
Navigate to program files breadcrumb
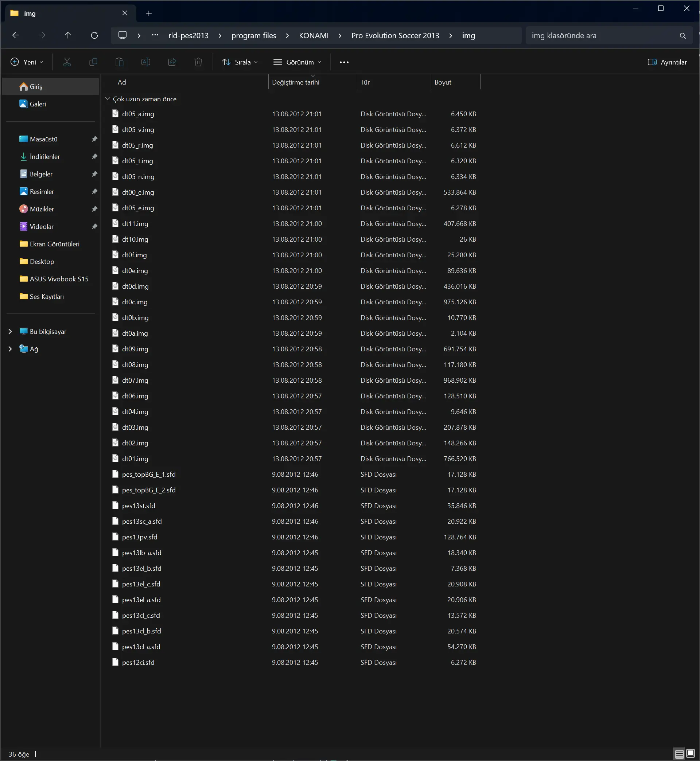click(254, 36)
